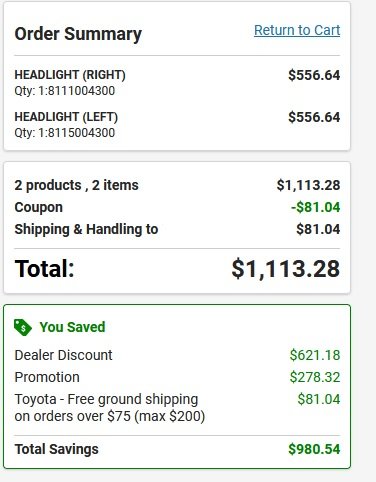Image resolution: width=376 pixels, height=482 pixels.
Task: Click the Dealer Discount amount $621.18
Action: click(315, 355)
